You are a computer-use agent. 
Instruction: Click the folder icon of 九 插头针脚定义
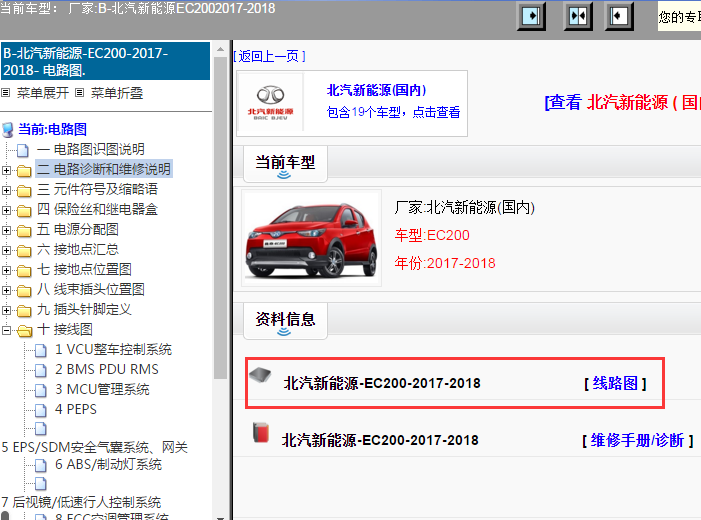point(24,310)
